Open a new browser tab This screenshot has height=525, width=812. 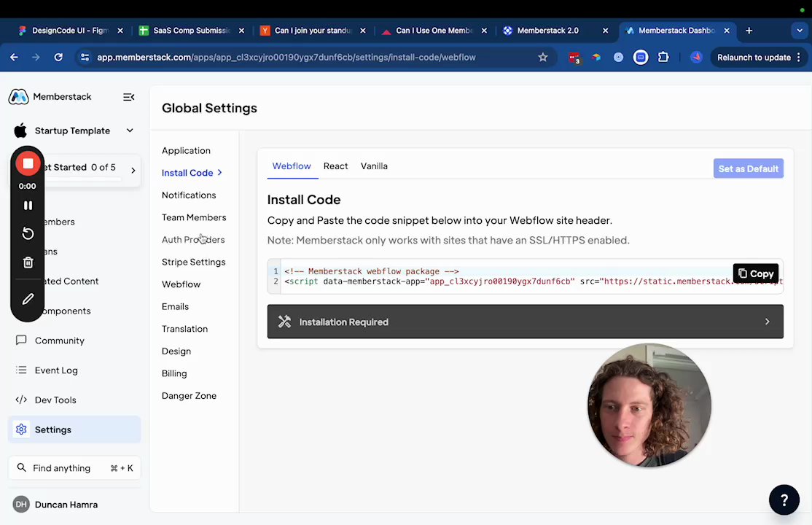pos(749,31)
